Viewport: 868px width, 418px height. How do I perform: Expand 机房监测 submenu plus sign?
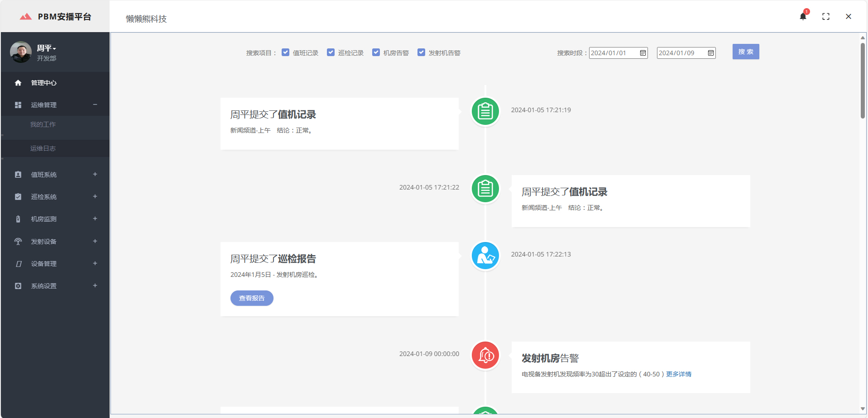95,218
